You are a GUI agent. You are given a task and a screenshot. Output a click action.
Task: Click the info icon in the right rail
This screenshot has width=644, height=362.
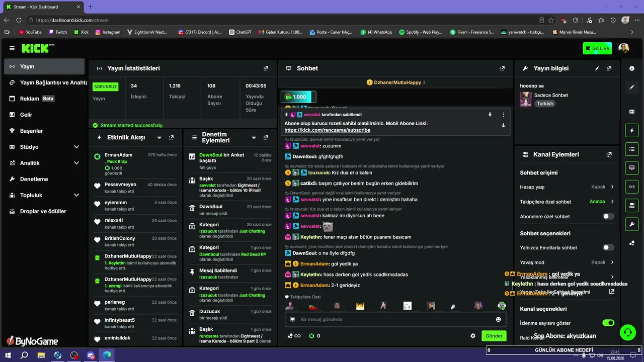(x=632, y=68)
